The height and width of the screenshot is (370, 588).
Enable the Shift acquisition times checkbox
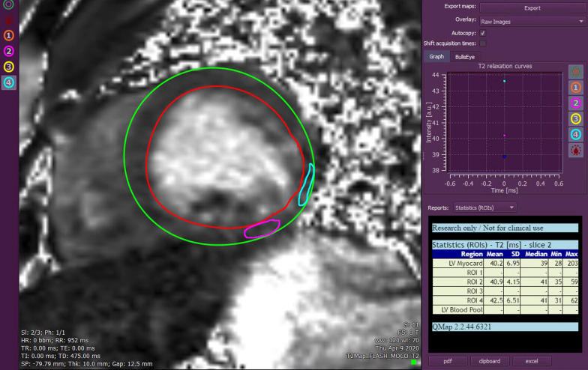[x=482, y=43]
